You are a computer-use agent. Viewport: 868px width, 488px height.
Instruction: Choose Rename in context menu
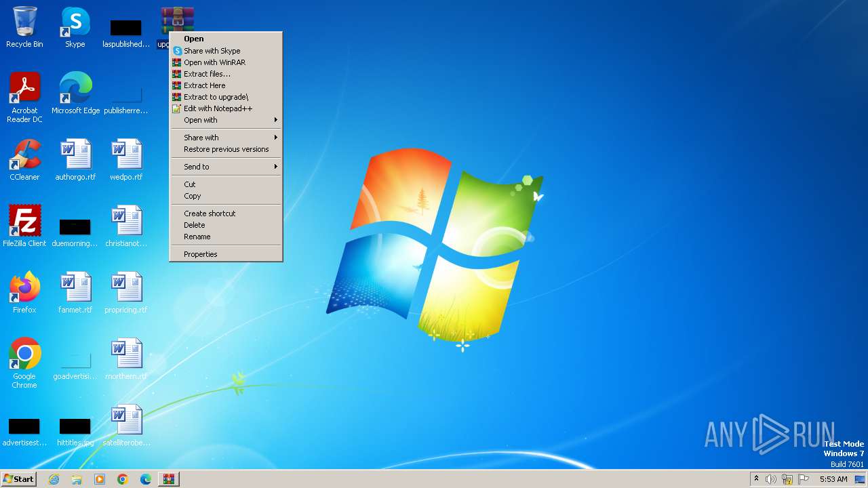226,237
